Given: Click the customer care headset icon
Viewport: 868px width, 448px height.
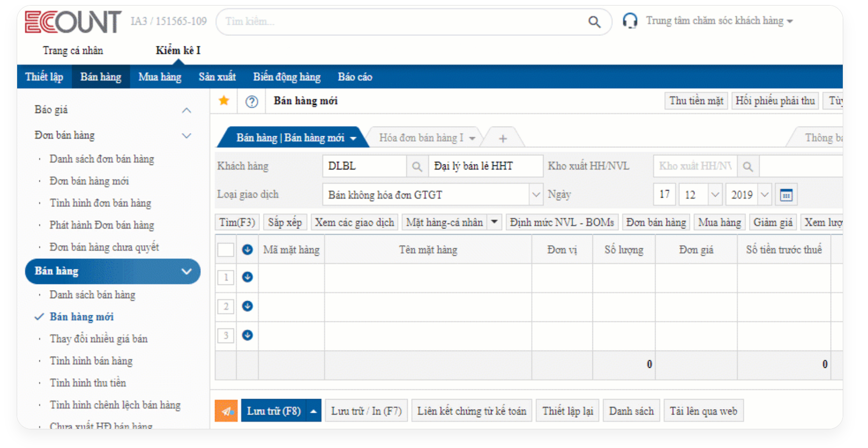Looking at the screenshot, I should (x=630, y=21).
